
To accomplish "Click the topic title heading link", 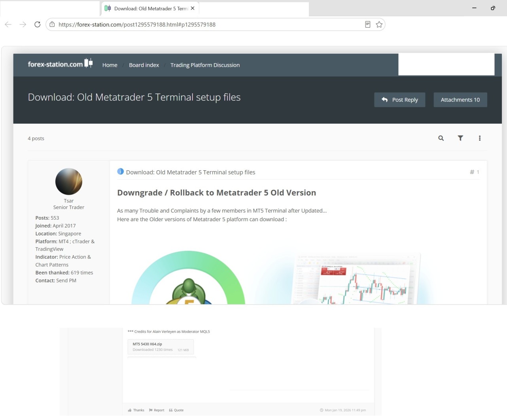I will (134, 97).
